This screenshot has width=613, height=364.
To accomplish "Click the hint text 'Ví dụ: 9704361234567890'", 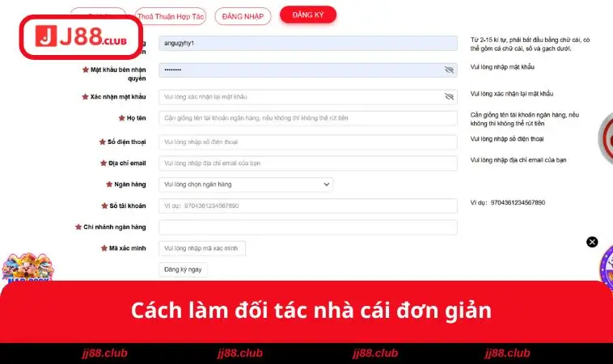I will 507,202.
